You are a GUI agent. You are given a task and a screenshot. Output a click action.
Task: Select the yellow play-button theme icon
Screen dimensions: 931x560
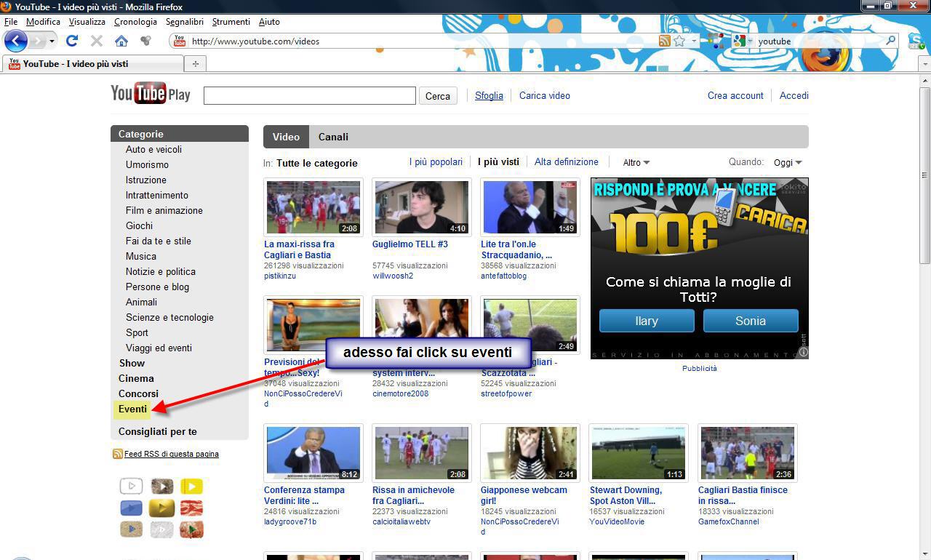pos(192,486)
